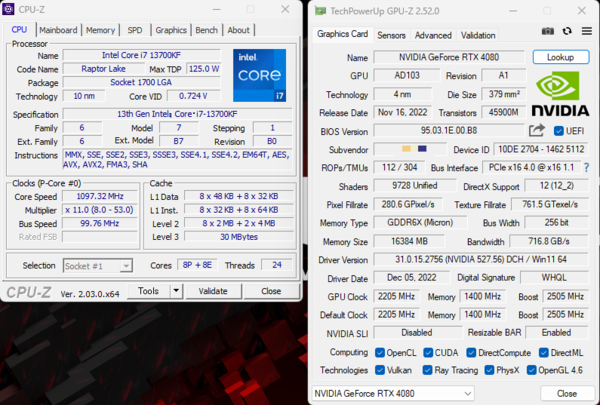Toggle the OpenCL checkbox
This screenshot has width=600, height=405.
380,353
